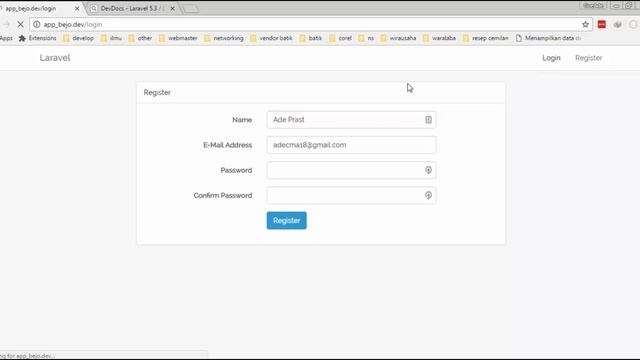The width and height of the screenshot is (640, 360).
Task: Close the DevDocs Laravel 5.3 tab
Action: (173, 8)
